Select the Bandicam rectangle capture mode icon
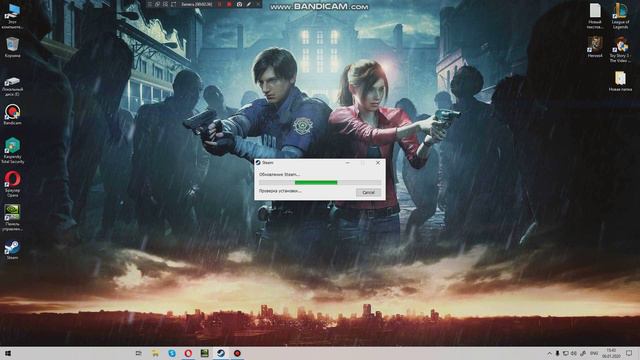The image size is (640, 360). pos(173,4)
